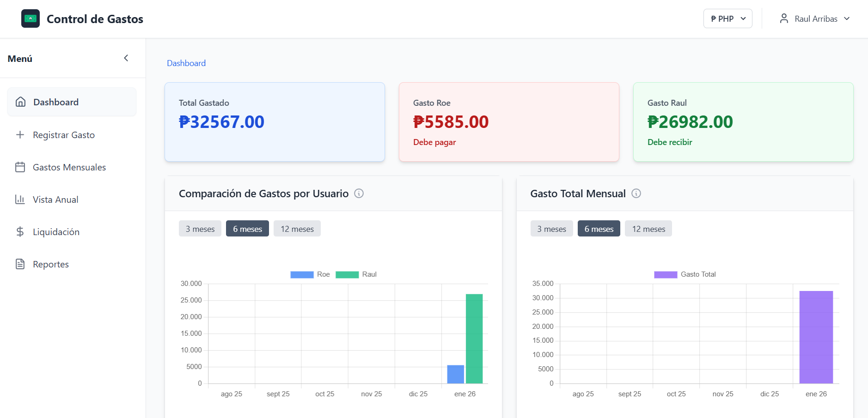The height and width of the screenshot is (418, 868).
Task: Open the Vista Anual menu entry
Action: point(72,200)
